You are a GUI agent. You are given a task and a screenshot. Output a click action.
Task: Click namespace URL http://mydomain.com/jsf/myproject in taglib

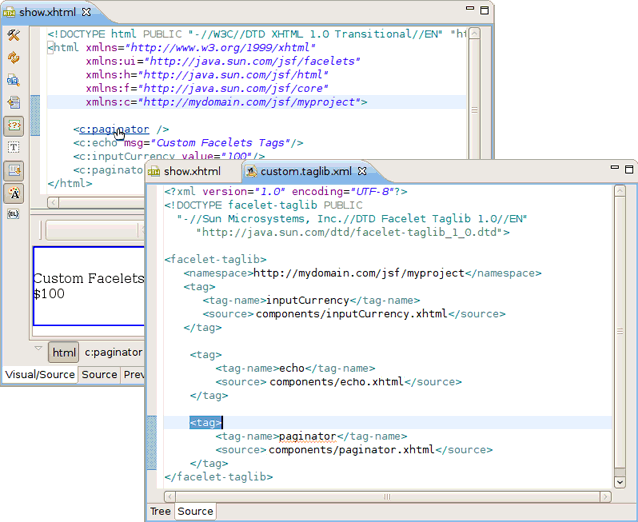359,273
